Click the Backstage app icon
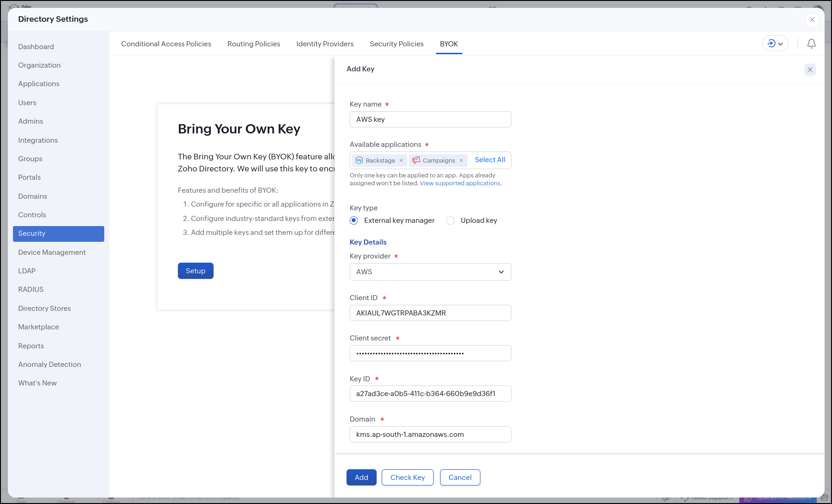This screenshot has height=504, width=832. 359,160
